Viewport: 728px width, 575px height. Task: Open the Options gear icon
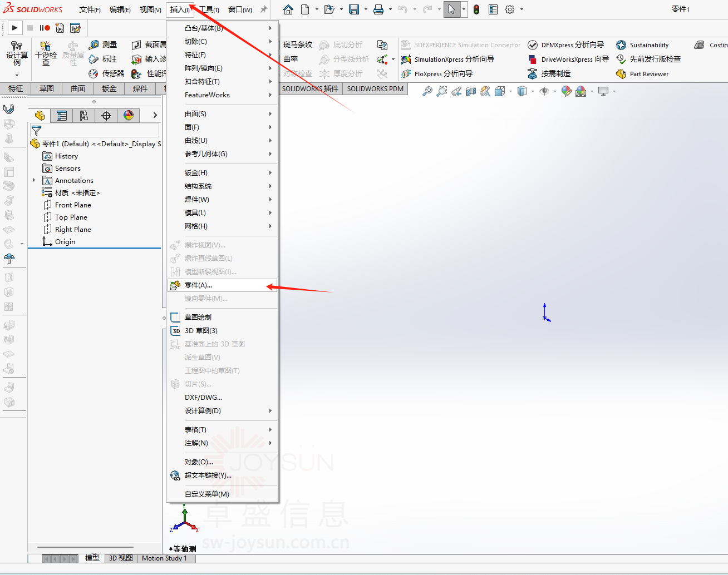(509, 9)
